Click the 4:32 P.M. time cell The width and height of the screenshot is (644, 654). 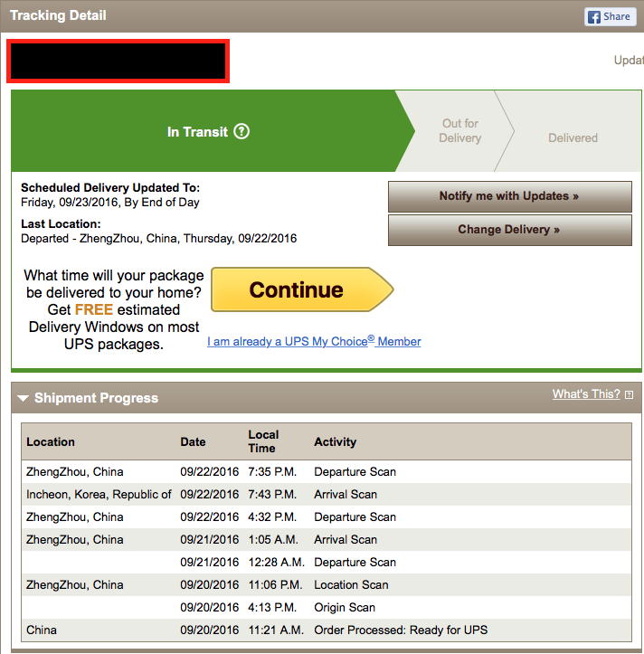tap(272, 517)
